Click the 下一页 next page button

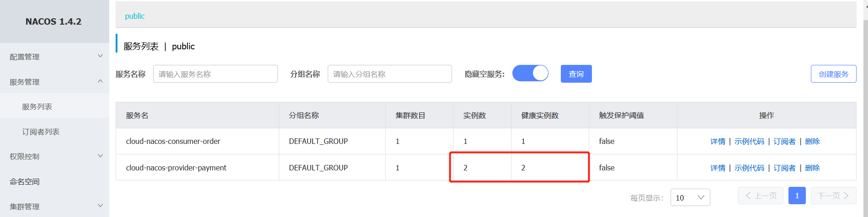point(833,196)
